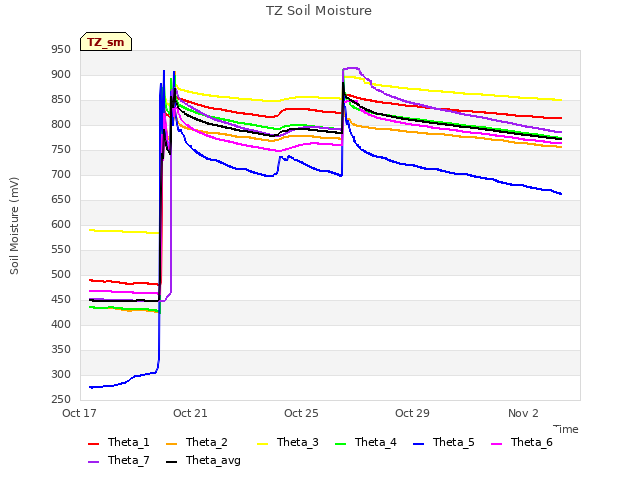Viewport: 640px width, 480px height.
Task: Click the magenta Theta_6 legend swatch
Action: [496, 444]
